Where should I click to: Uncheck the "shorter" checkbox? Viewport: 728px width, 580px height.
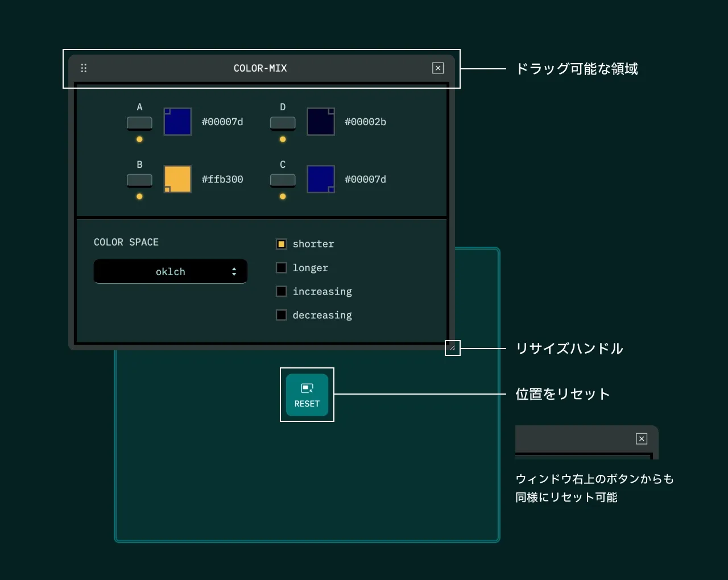[x=281, y=243]
